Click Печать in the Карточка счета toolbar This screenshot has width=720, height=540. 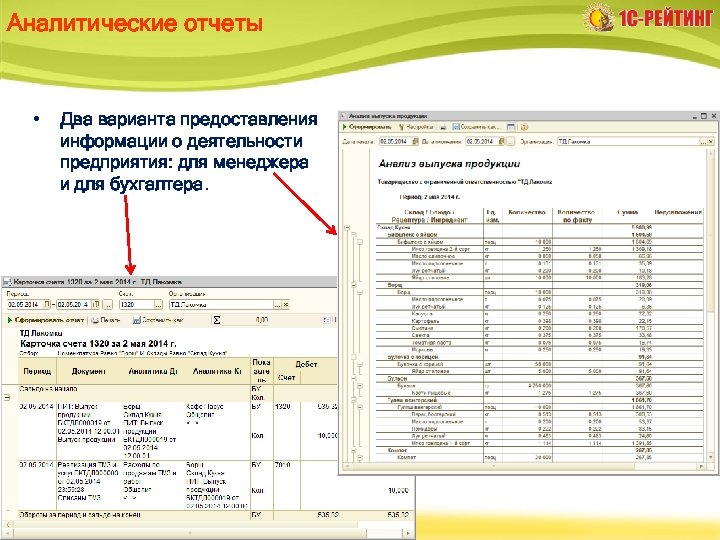pos(106,320)
